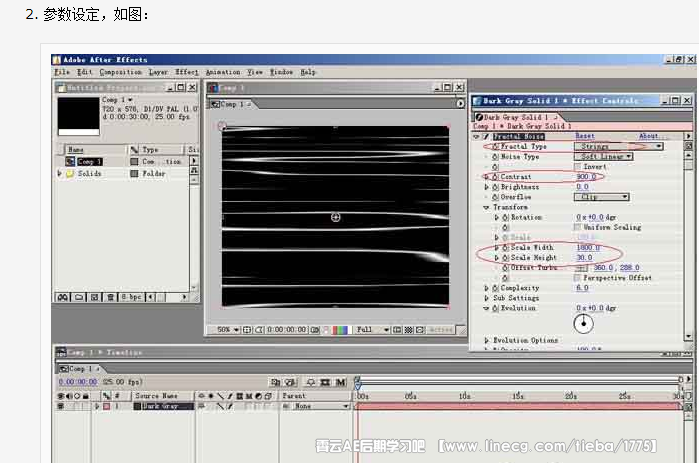
Task: Click trash delete icon in Project panel
Action: (x=110, y=297)
